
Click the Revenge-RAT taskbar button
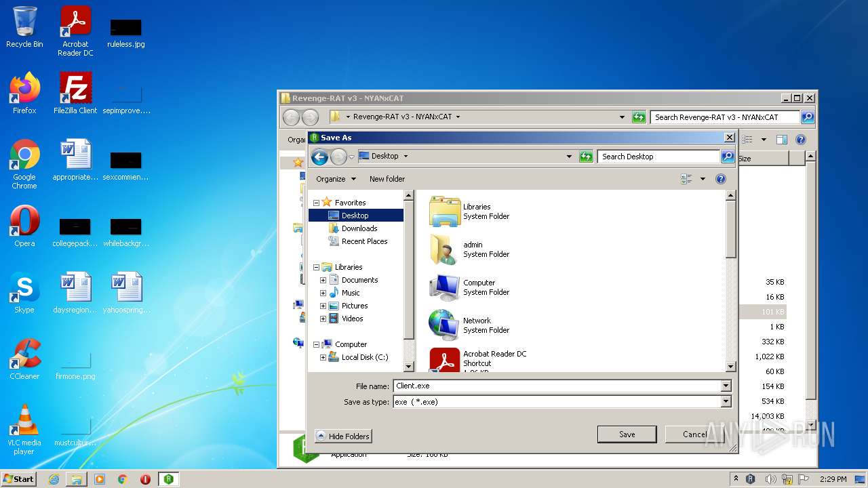[169, 479]
